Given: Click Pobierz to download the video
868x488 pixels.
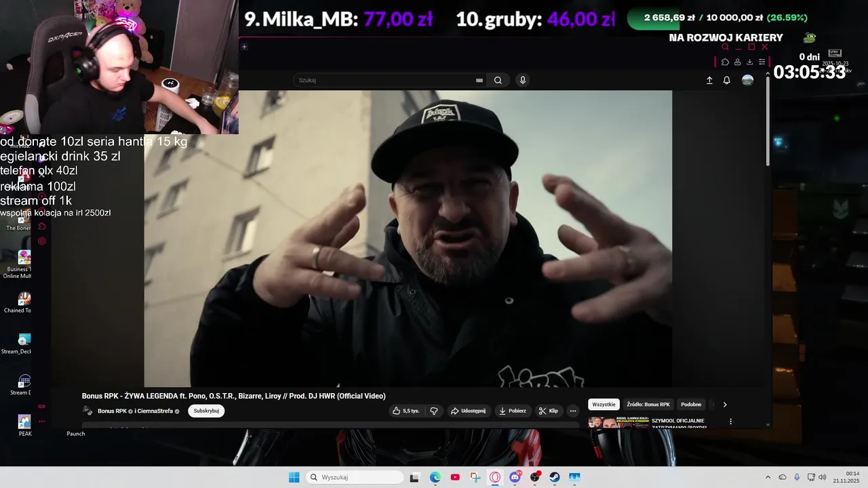Looking at the screenshot, I should 512,411.
